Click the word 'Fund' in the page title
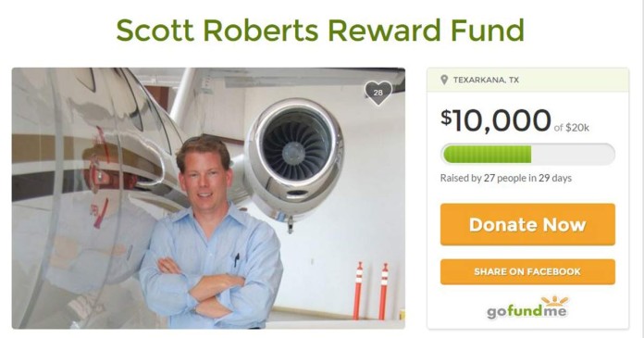The width and height of the screenshot is (644, 338). (x=488, y=30)
